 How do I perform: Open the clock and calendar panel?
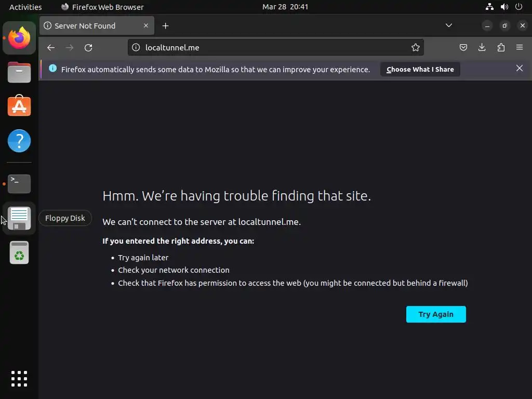285,7
